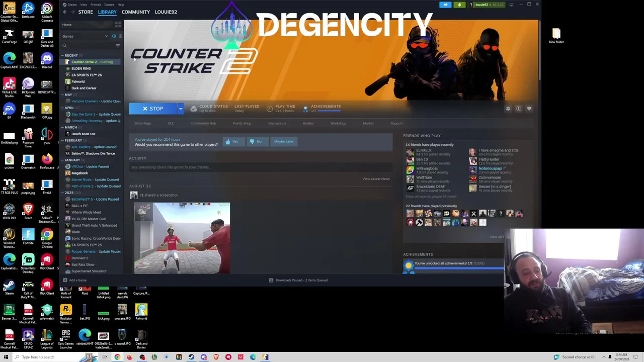The width and height of the screenshot is (644, 362).
Task: Open the Windows Start menu
Action: point(6,357)
